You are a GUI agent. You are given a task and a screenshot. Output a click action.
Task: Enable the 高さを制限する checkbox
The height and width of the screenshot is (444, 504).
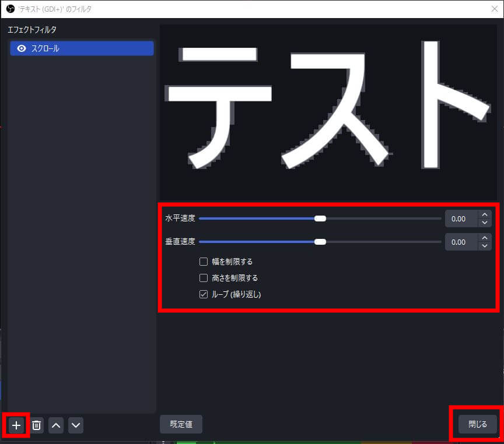coord(204,278)
